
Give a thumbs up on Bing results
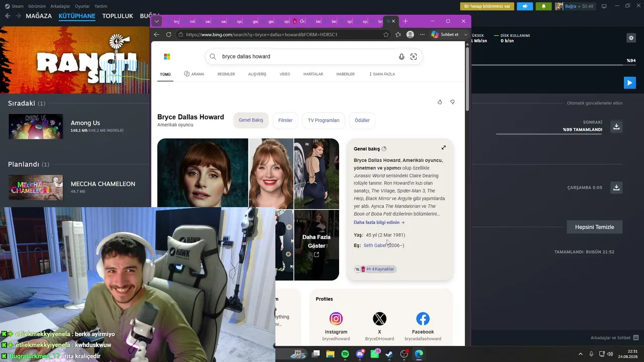(440, 102)
